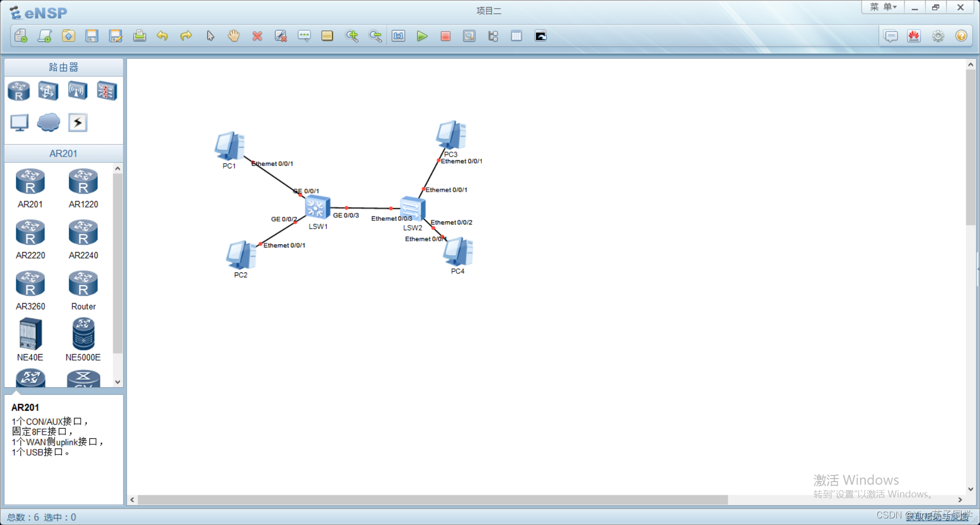Screen dimensions: 980x525
Task: Select the WLAN device category icon
Action: point(78,91)
